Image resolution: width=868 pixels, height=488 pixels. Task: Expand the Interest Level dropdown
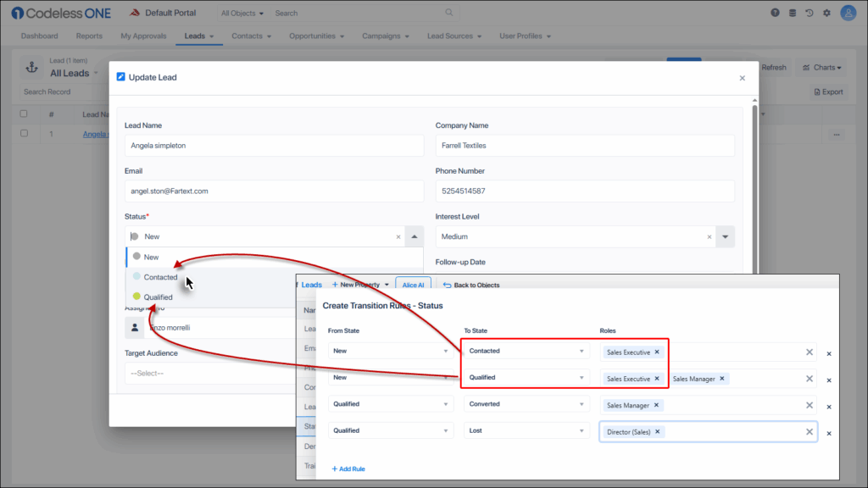click(x=725, y=237)
